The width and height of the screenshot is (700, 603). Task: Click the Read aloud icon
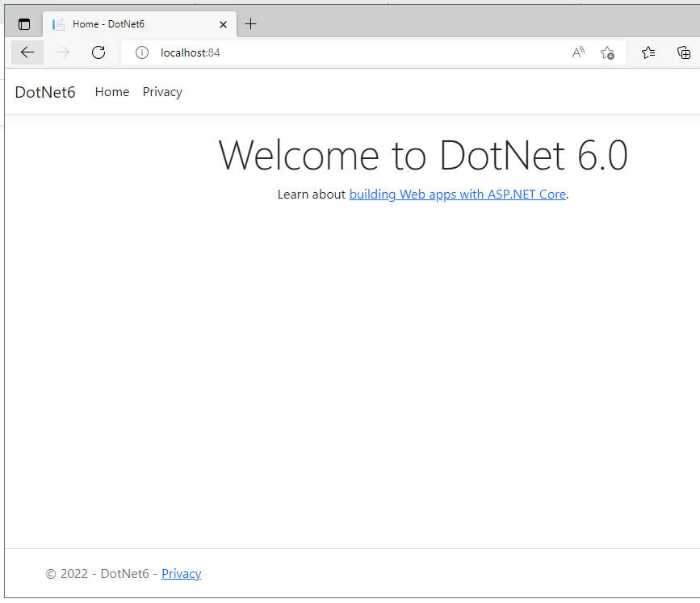click(x=578, y=52)
